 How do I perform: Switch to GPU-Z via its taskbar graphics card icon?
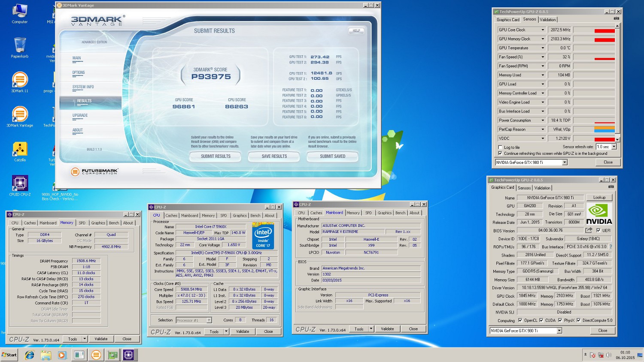point(112,355)
